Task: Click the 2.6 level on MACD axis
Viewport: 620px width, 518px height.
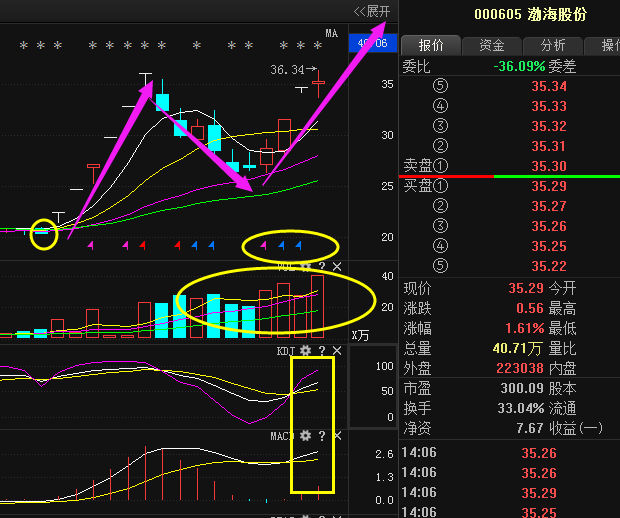Action: [384, 454]
